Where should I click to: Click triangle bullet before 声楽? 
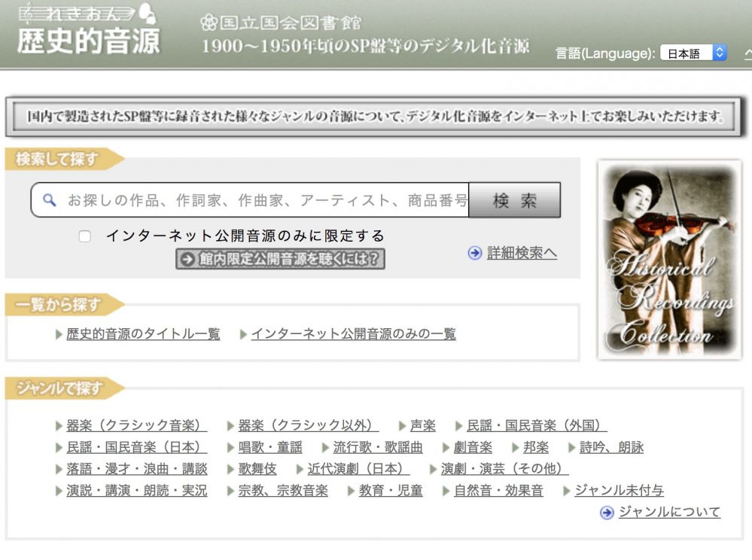point(403,426)
